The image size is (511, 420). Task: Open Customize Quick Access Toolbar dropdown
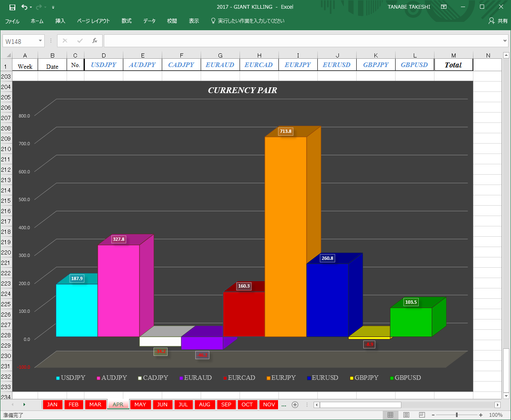[53, 7]
